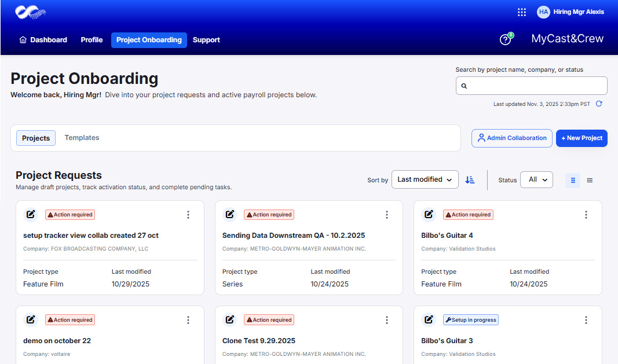Click the edit icon on Bilbo's Guitar 4
This screenshot has height=364, width=618.
click(429, 215)
